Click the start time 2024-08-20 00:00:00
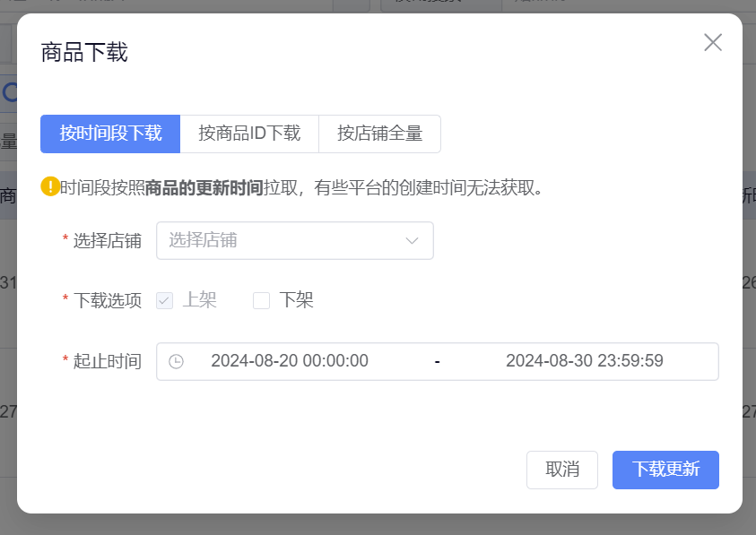756x535 pixels. coord(290,361)
